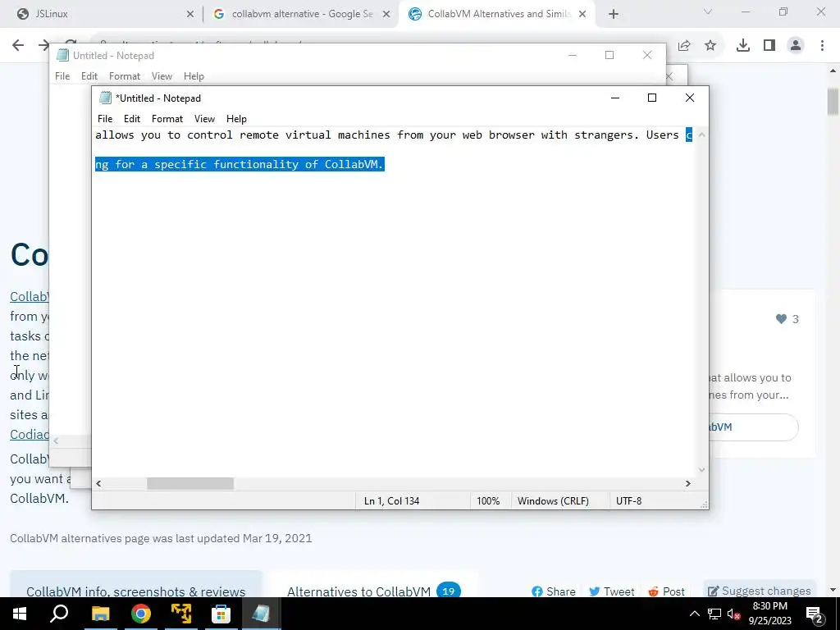Click Notepad taskbar icon
The image size is (840, 630).
[x=261, y=614]
